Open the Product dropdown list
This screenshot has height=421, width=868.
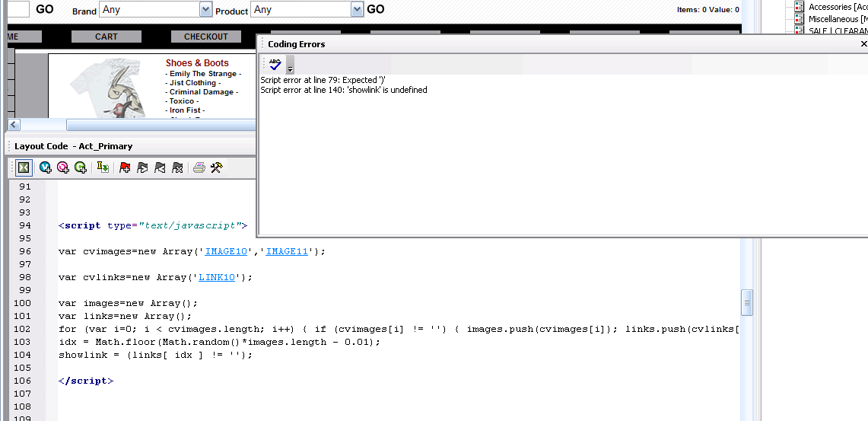[358, 9]
